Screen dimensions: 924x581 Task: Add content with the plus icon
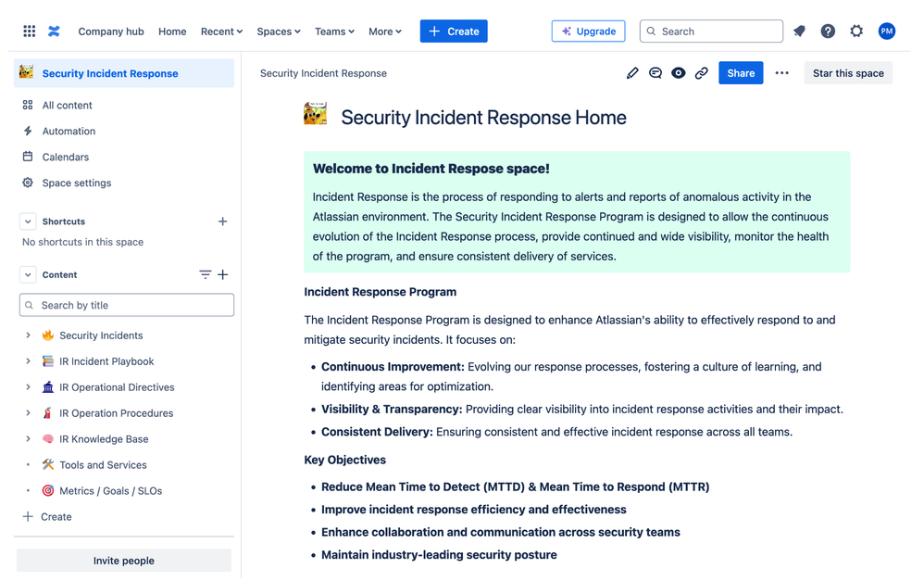pos(223,275)
